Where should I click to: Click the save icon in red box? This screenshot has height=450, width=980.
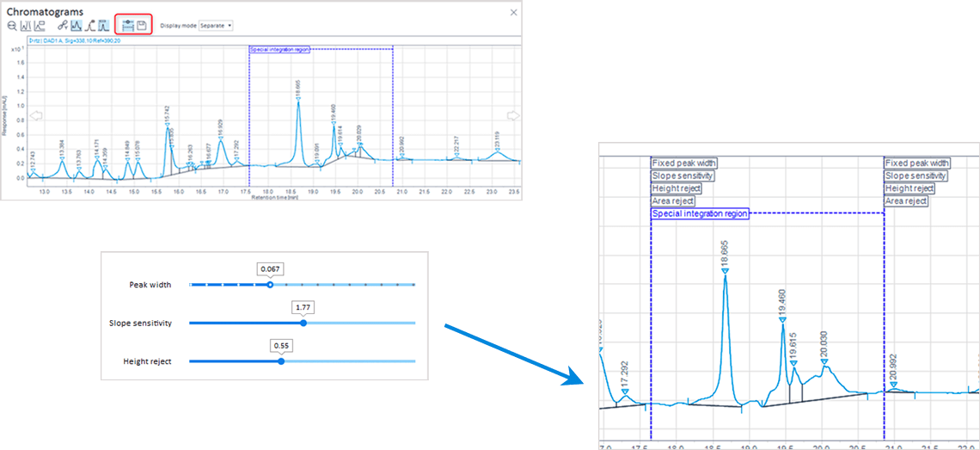point(142,26)
